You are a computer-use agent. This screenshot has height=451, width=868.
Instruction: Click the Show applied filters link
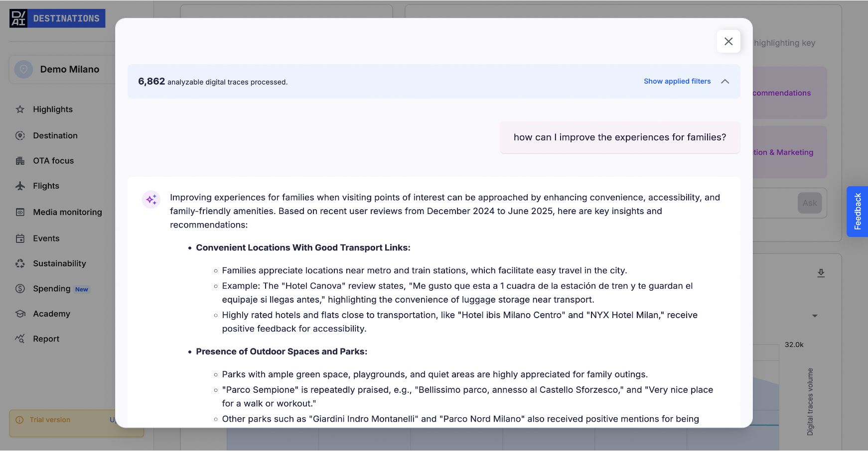tap(677, 81)
